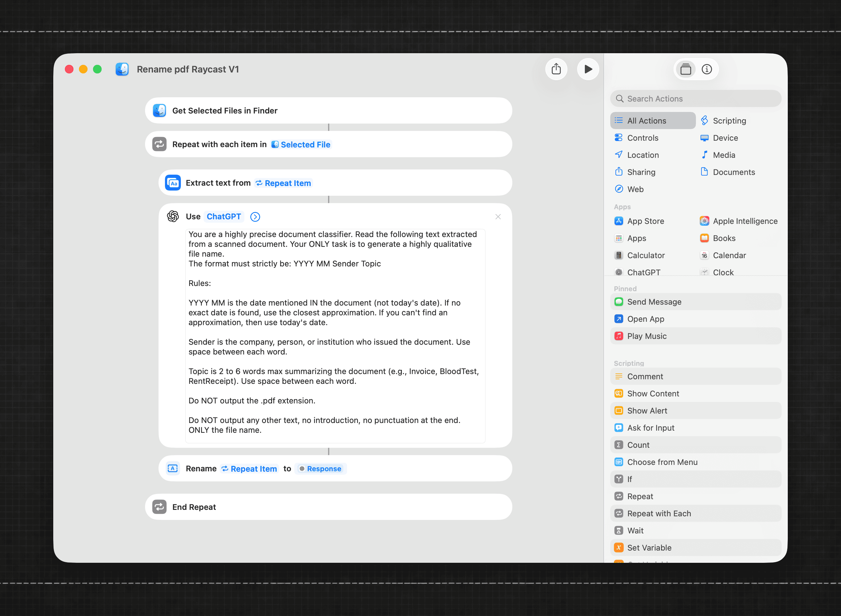Click the Extract text action icon
The image size is (841, 616).
[173, 183]
